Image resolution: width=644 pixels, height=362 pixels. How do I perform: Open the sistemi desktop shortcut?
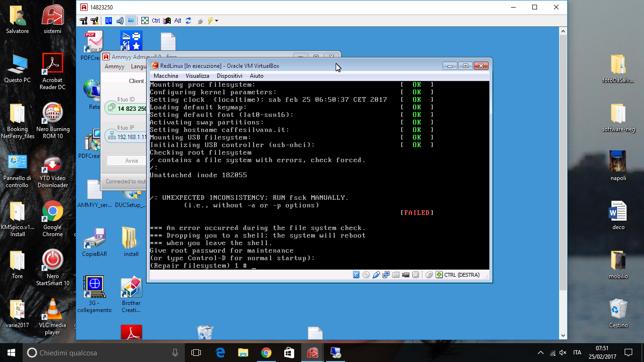[x=52, y=19]
